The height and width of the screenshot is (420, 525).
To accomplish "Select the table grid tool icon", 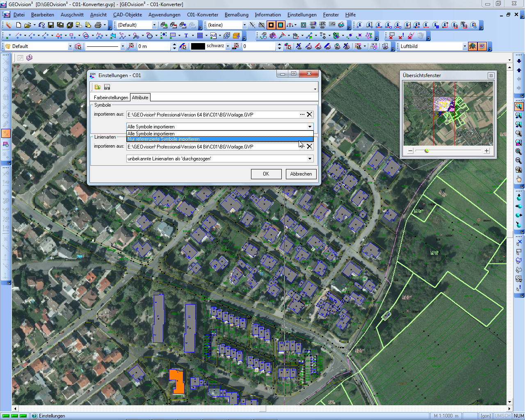I will (200, 36).
